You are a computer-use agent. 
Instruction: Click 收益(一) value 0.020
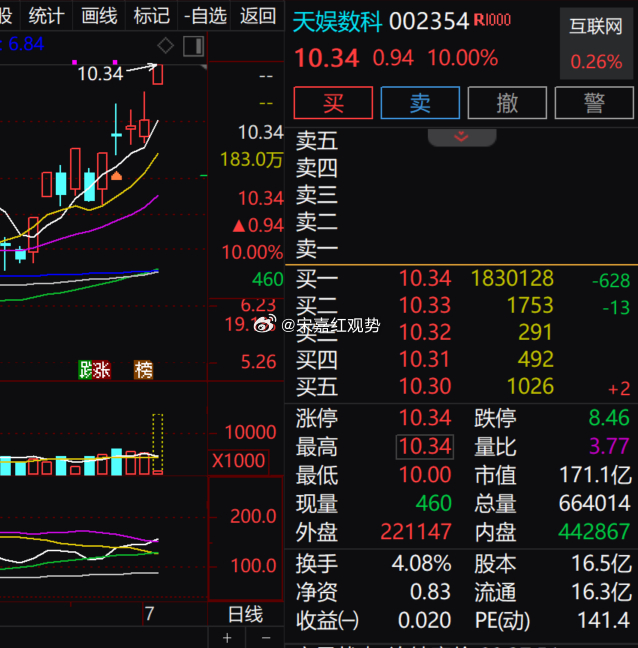424,620
